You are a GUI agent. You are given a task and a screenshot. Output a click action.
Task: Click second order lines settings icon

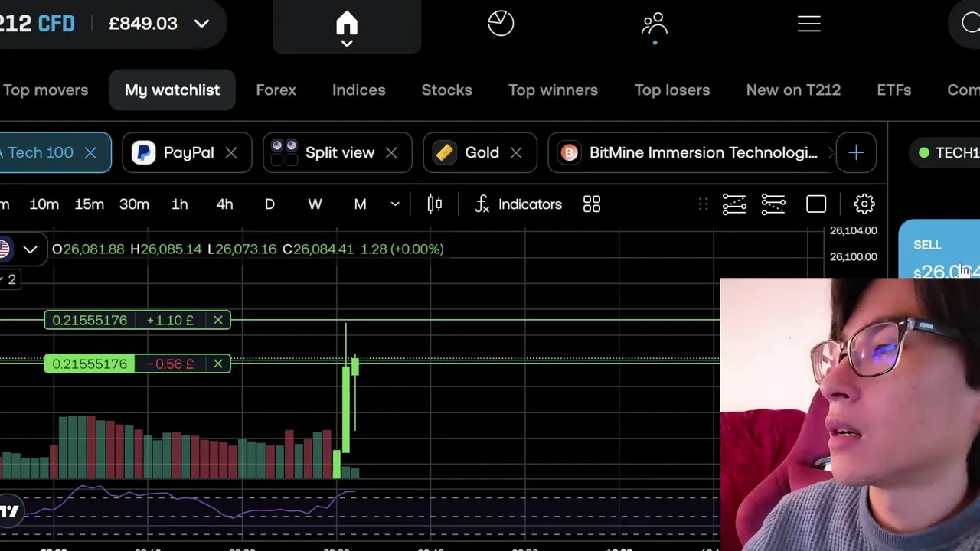[773, 204]
